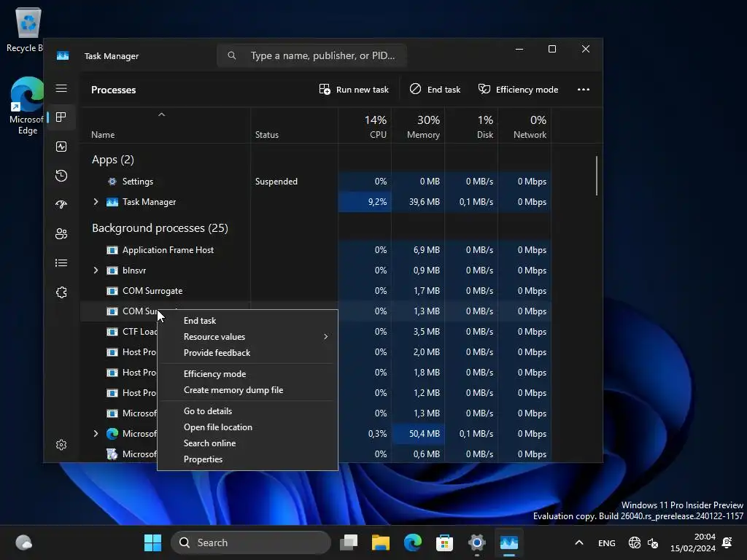Click the Run new task button

(x=354, y=90)
